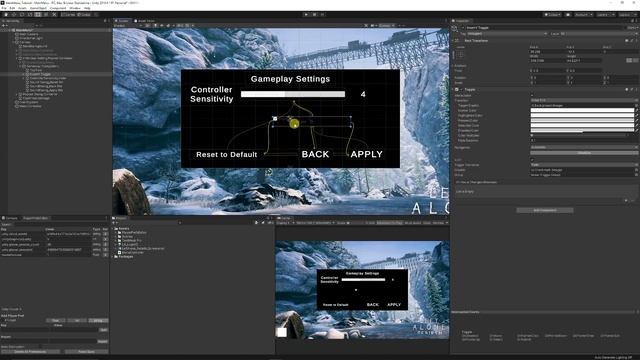Viewport: 640px width, 360px height.
Task: Open the Transition dropdown
Action: tap(584, 100)
